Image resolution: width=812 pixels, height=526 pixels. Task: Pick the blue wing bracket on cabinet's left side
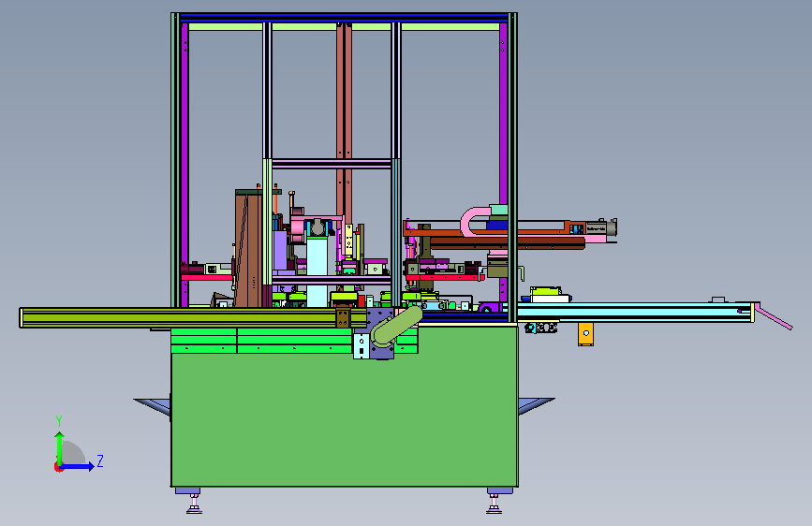tap(154, 406)
